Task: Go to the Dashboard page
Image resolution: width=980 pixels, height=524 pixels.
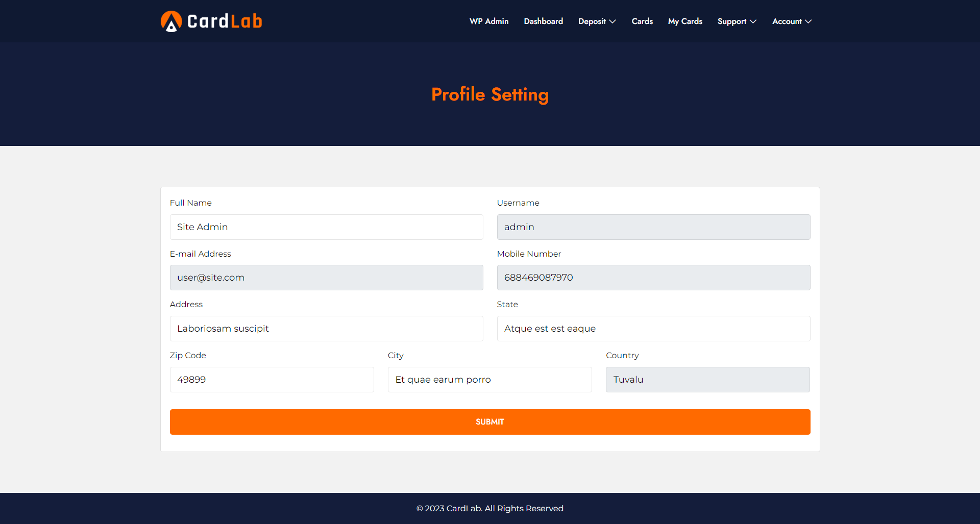Action: (x=543, y=21)
